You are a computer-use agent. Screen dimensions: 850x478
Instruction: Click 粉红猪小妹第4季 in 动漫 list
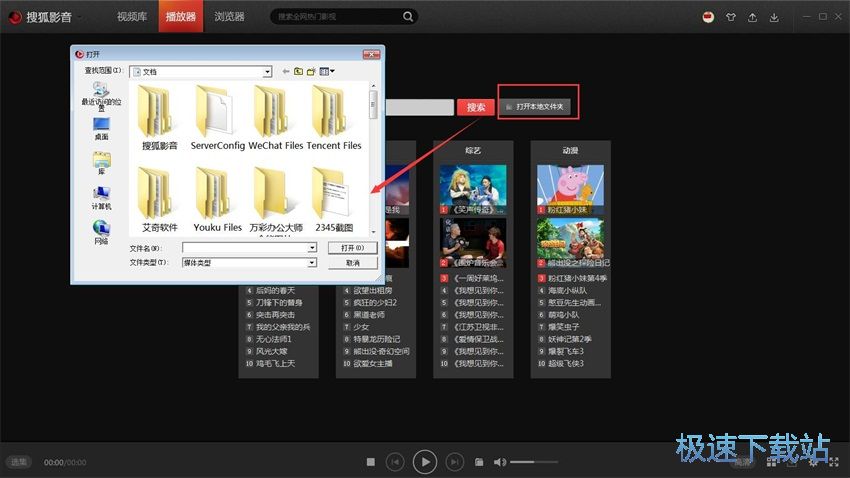(x=577, y=278)
